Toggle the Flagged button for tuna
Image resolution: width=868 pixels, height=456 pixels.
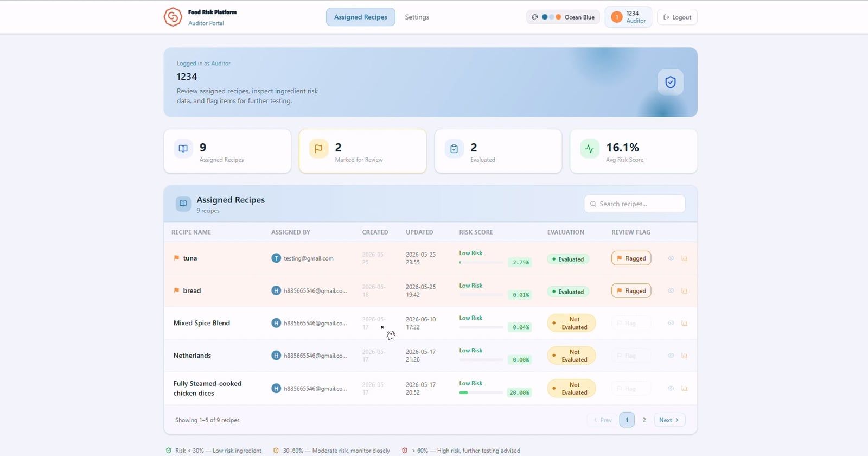(x=631, y=258)
